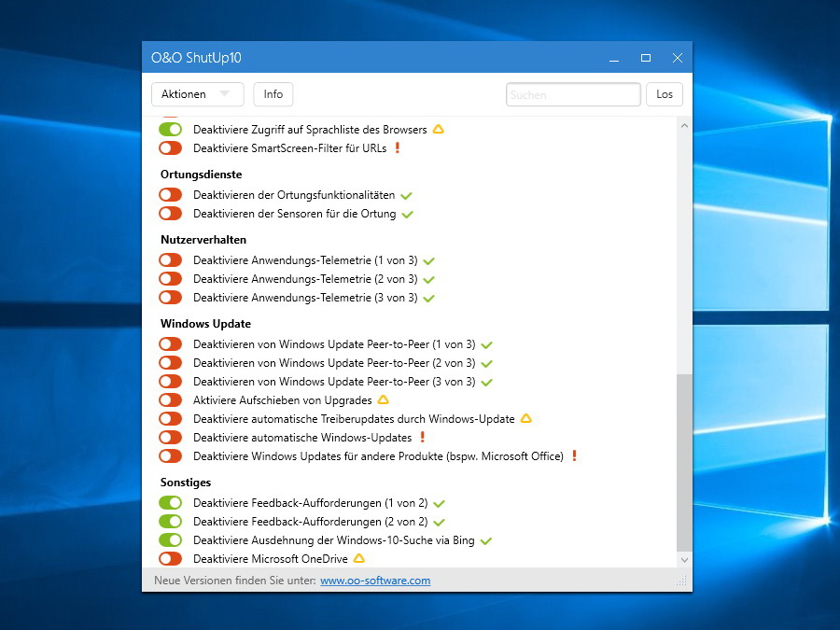This screenshot has height=630, width=840.
Task: Toggle Windows Update Peer-to-Peer (2 von 3)
Action: coord(171,363)
